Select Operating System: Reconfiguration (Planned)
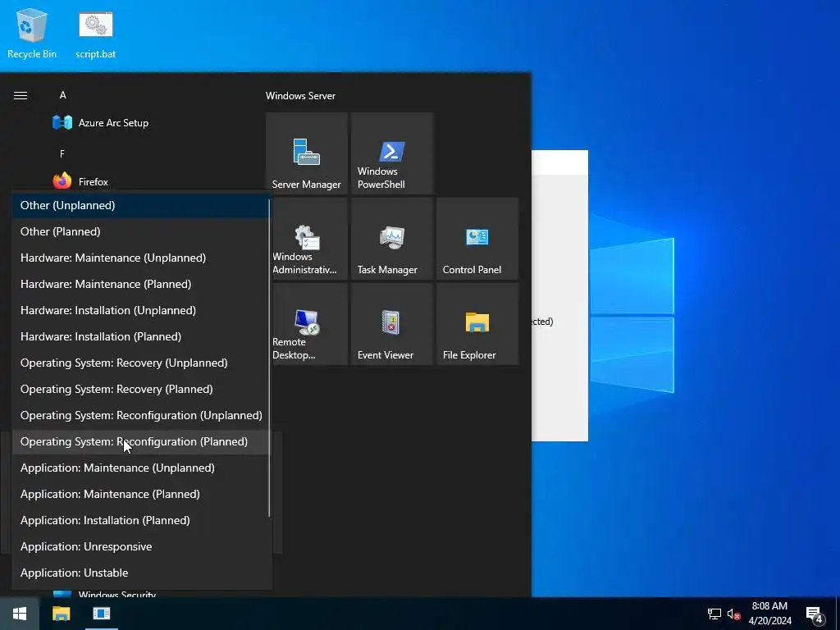840x630 pixels. [140, 441]
